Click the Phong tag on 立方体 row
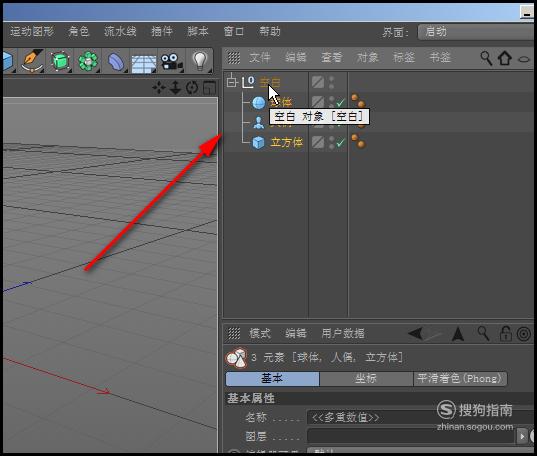 [358, 141]
